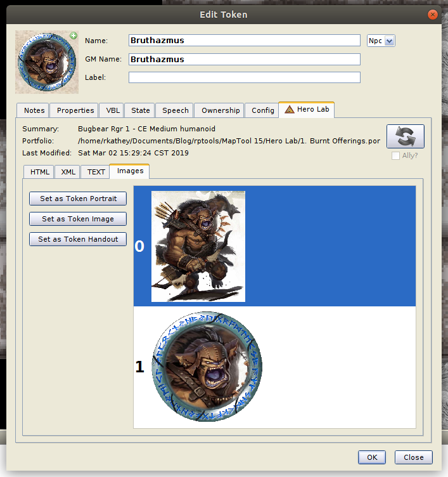Open the VBL tab
Screen dimensions: 448x477
point(113,110)
